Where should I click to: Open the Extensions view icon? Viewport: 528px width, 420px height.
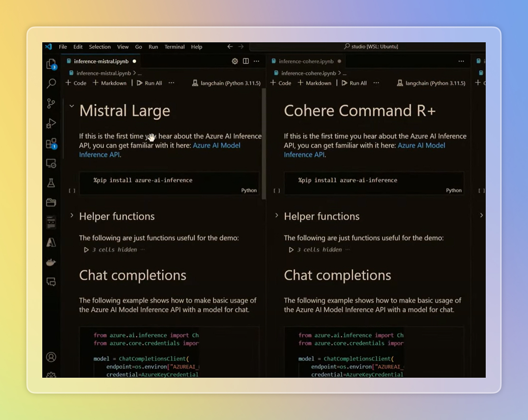coord(51,144)
